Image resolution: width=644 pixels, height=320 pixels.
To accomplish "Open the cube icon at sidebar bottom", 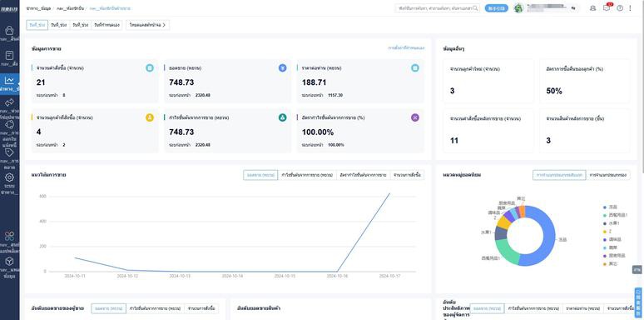I will pyautogui.click(x=9, y=261).
